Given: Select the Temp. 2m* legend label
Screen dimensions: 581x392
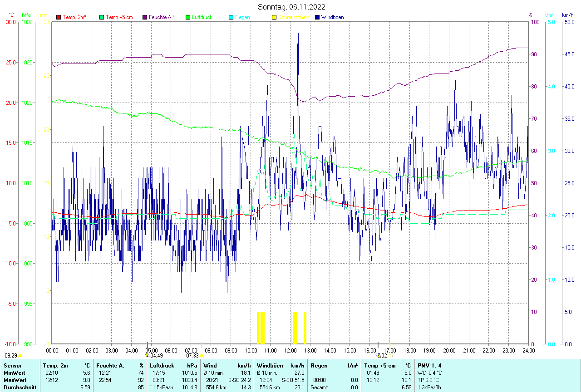Looking at the screenshot, I should point(74,17).
